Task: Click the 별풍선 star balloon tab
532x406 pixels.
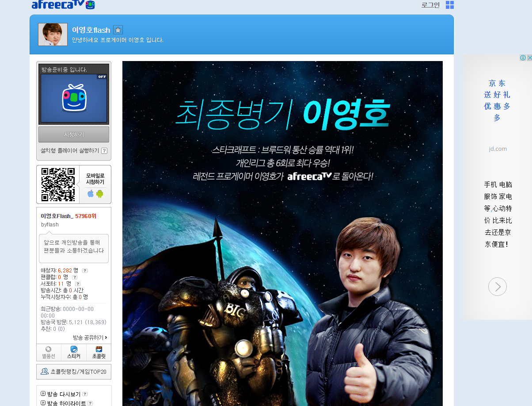Action: (x=49, y=352)
